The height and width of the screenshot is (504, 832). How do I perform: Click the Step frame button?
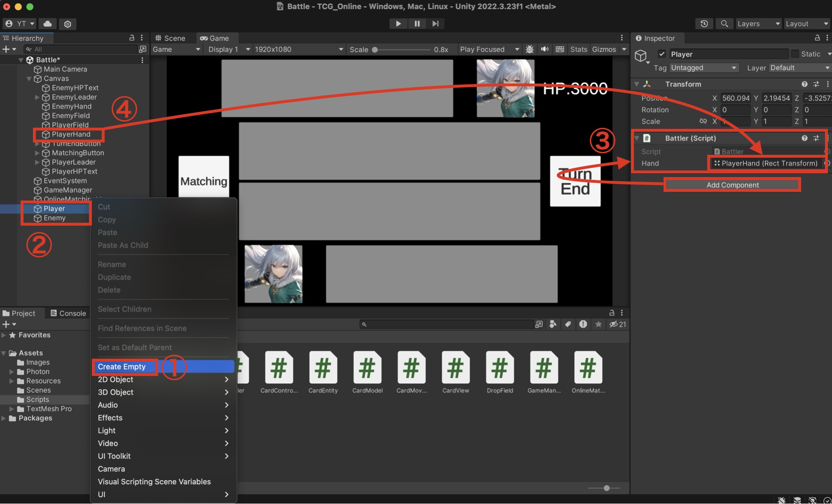[435, 23]
